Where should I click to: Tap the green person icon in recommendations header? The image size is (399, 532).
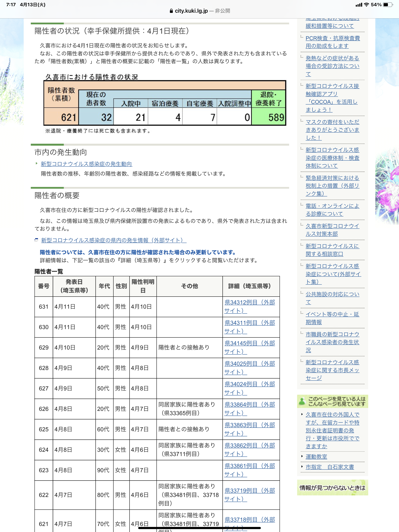[302, 401]
